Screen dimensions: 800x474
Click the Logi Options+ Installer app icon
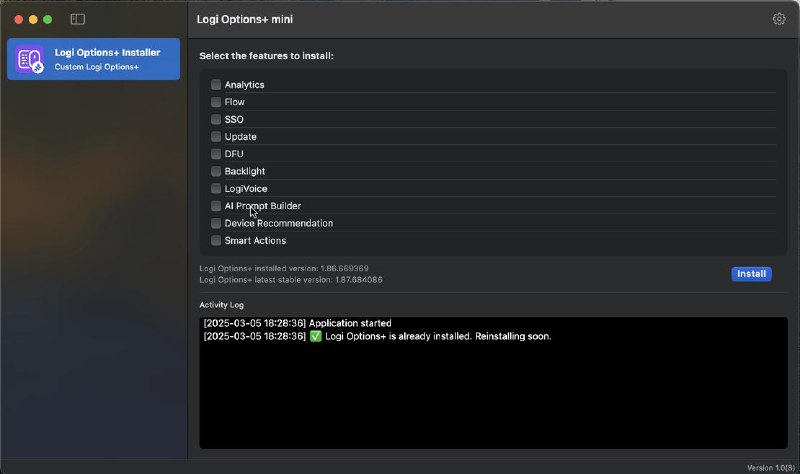pos(29,59)
